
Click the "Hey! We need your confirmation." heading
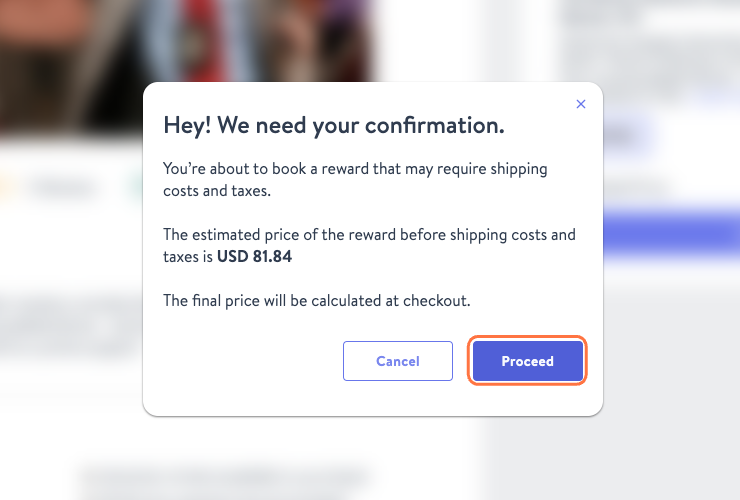pyautogui.click(x=333, y=126)
